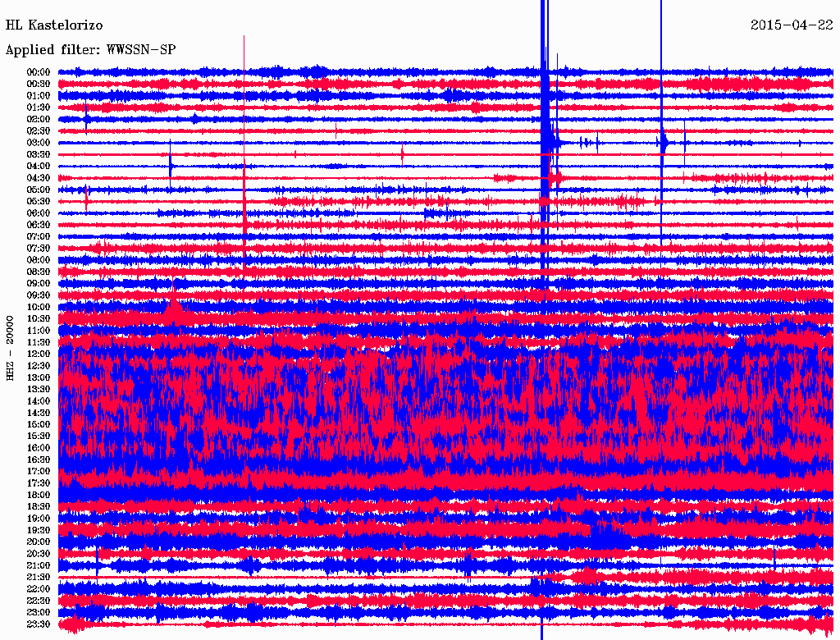Select the 19:30 time row label
Screen dimensions: 840x640
(39, 531)
